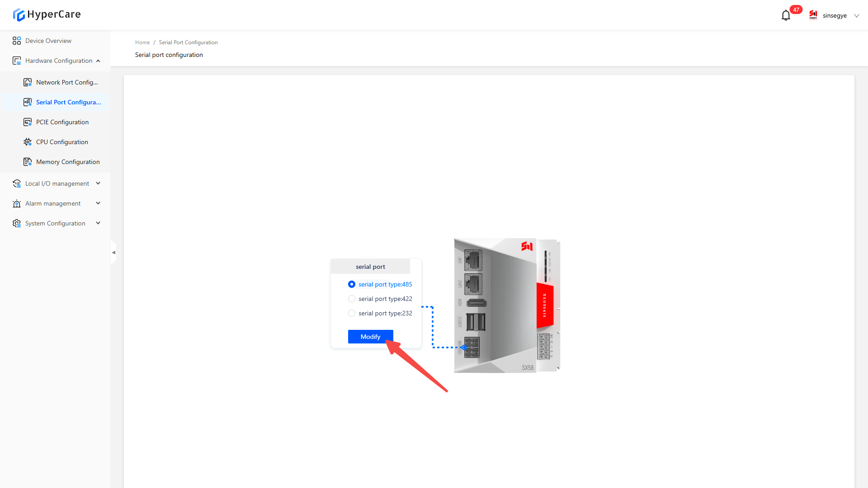
Task: Select serial port type:485 radio
Action: tap(352, 284)
